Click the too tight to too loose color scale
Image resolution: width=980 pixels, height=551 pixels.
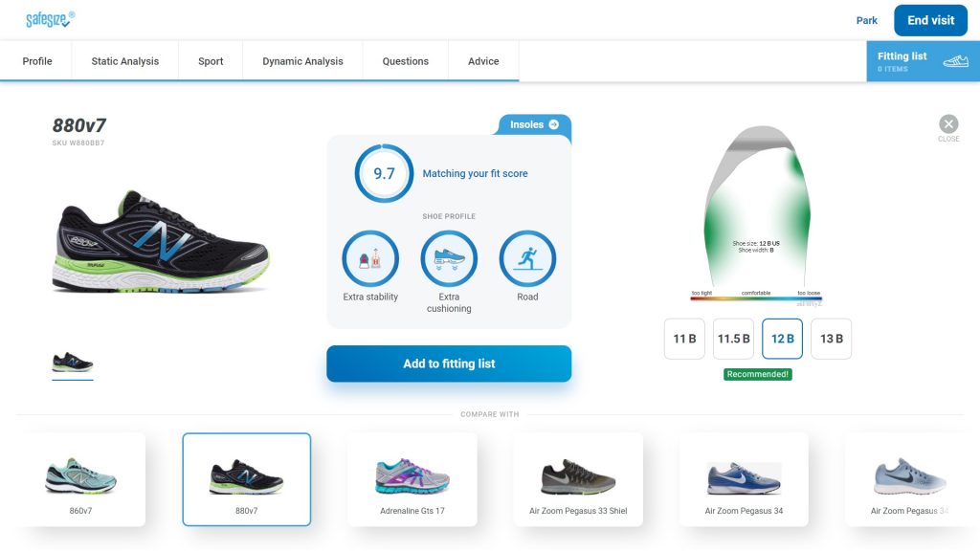756,298
